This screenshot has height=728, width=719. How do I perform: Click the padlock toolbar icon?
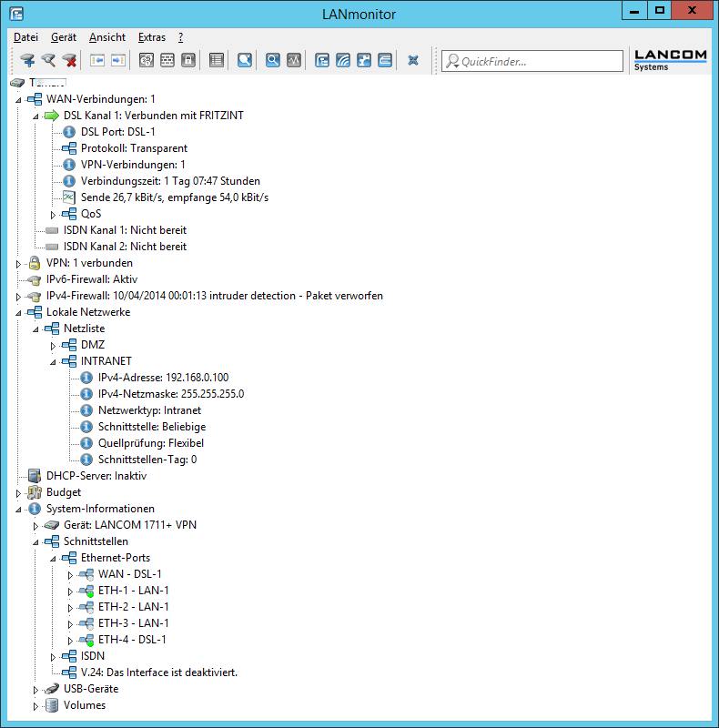click(x=187, y=61)
